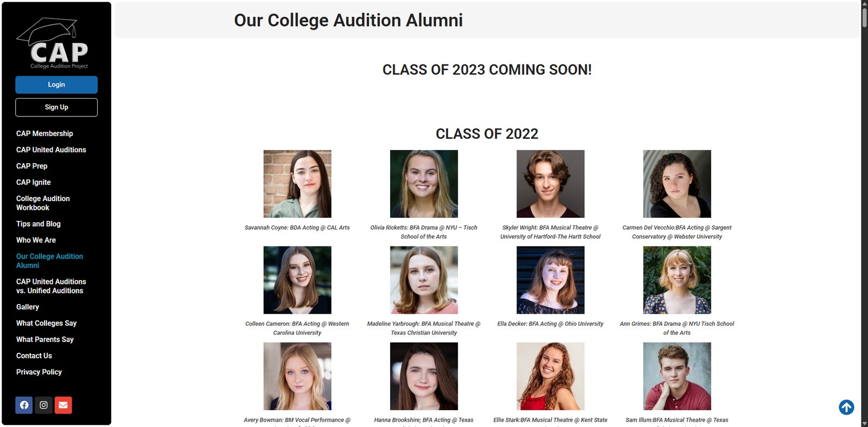Open the Privacy Policy link

(39, 372)
